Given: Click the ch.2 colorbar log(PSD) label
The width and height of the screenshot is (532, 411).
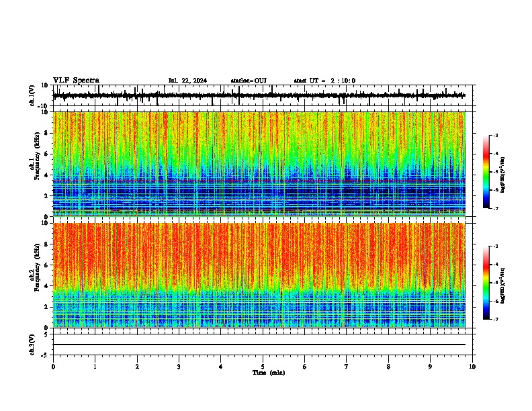Looking at the screenshot, I should point(502,285).
